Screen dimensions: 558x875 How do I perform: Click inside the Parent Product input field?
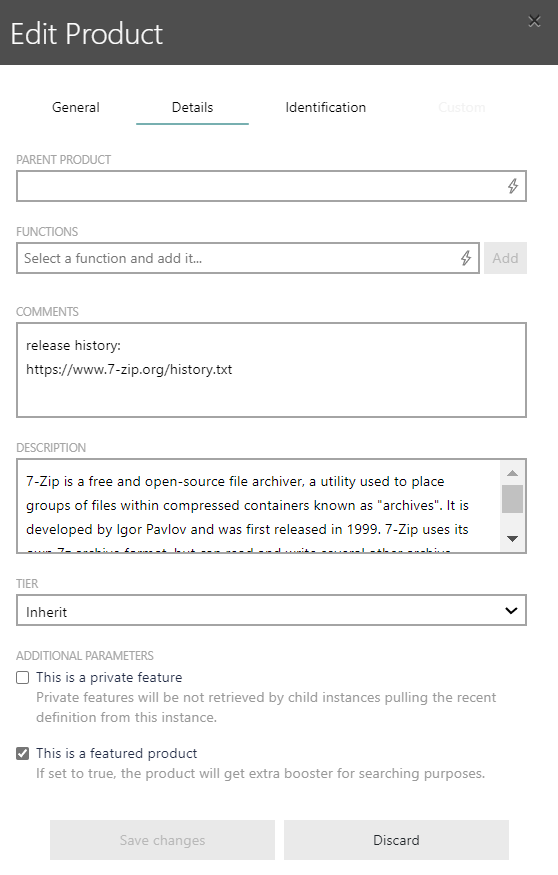click(x=271, y=186)
